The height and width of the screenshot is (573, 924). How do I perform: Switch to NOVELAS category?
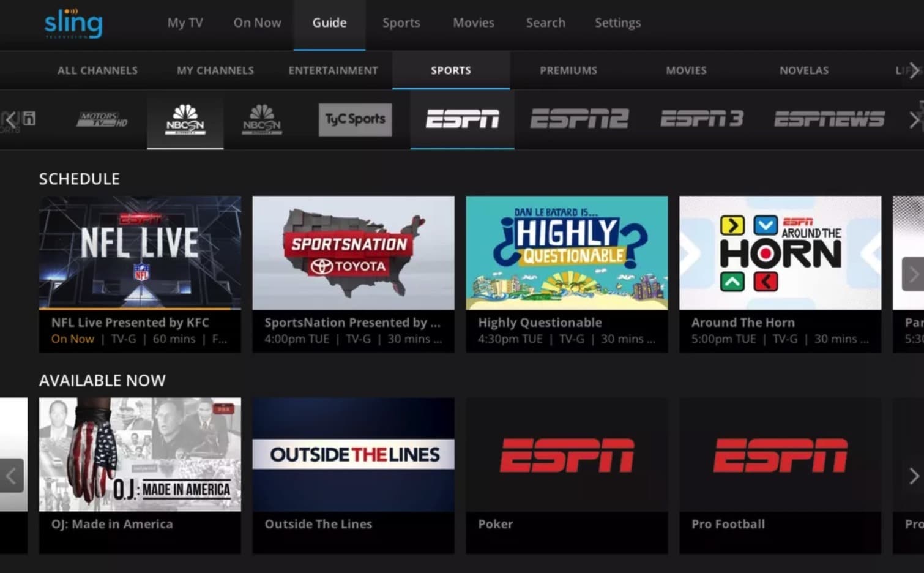[x=804, y=70]
